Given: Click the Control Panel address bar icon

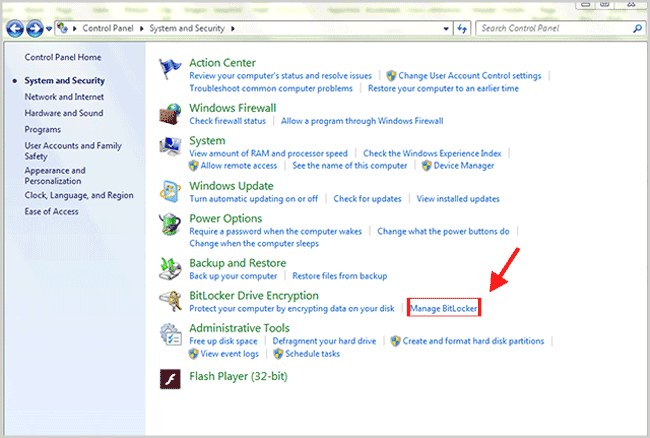Looking at the screenshot, I should [x=63, y=28].
